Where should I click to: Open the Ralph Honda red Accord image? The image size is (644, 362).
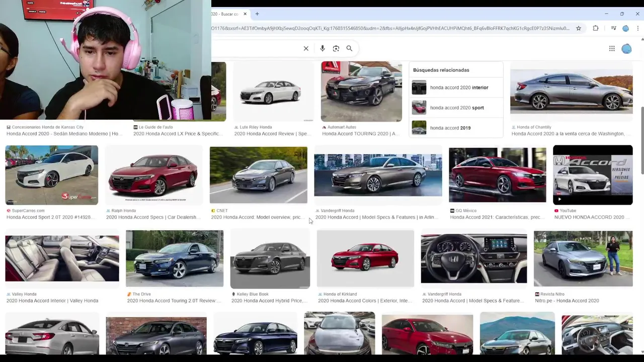[x=153, y=175]
